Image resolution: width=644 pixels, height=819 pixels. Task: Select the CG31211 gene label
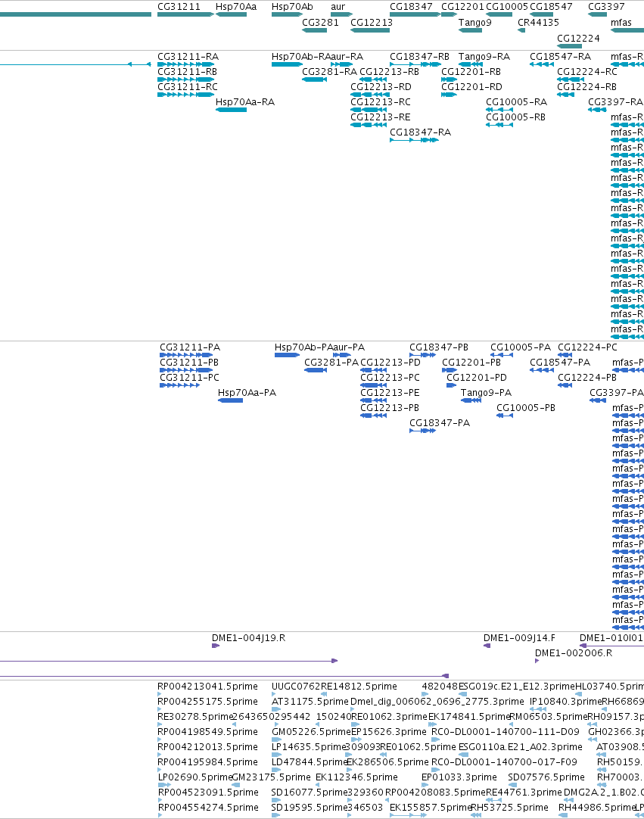point(179,7)
